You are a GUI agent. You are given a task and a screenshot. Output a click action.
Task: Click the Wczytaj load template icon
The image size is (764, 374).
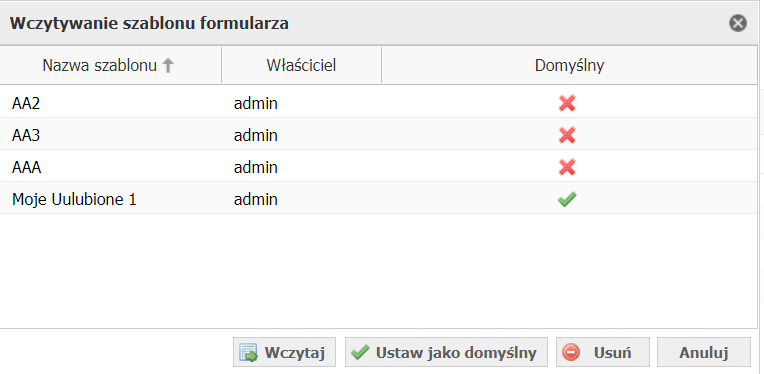click(x=249, y=353)
